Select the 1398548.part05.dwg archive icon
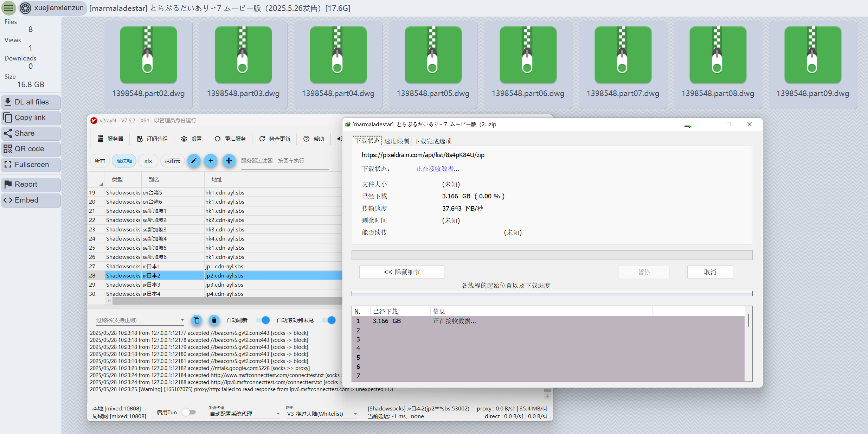 click(x=433, y=55)
